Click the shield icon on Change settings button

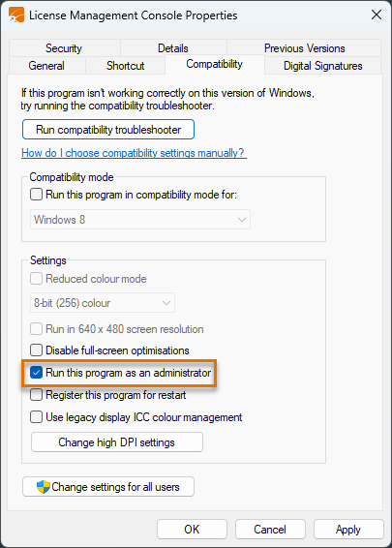[44, 486]
